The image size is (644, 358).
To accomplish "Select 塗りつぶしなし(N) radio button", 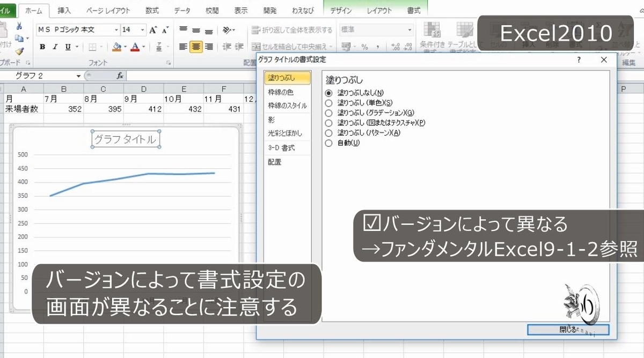I will 329,93.
